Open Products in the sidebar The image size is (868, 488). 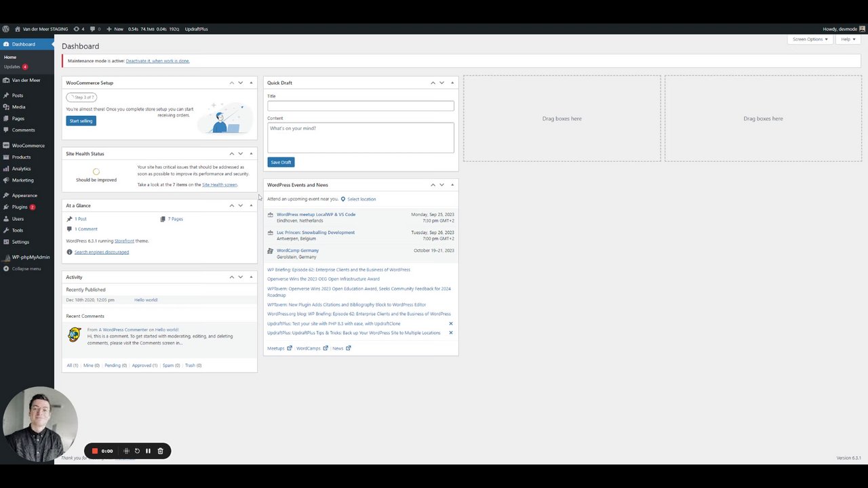point(21,157)
